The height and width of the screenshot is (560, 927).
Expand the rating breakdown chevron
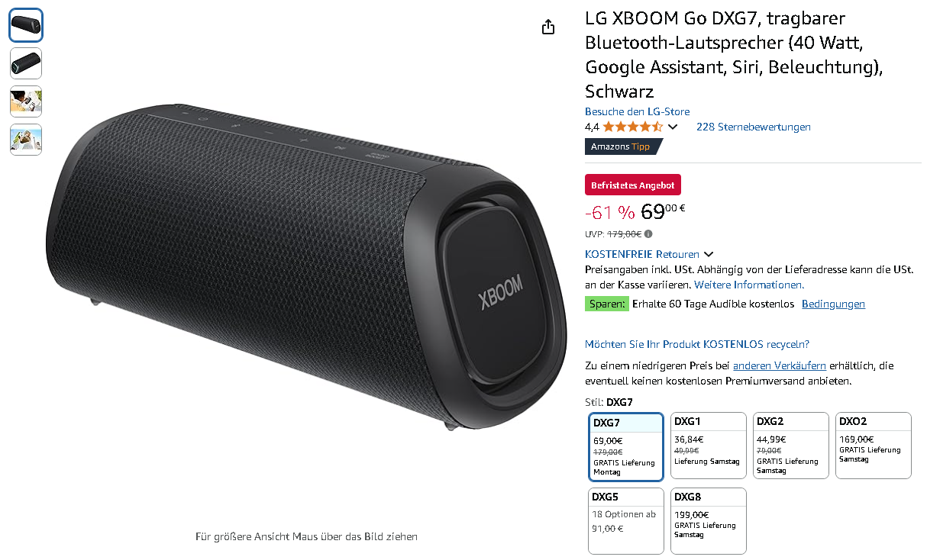[673, 127]
